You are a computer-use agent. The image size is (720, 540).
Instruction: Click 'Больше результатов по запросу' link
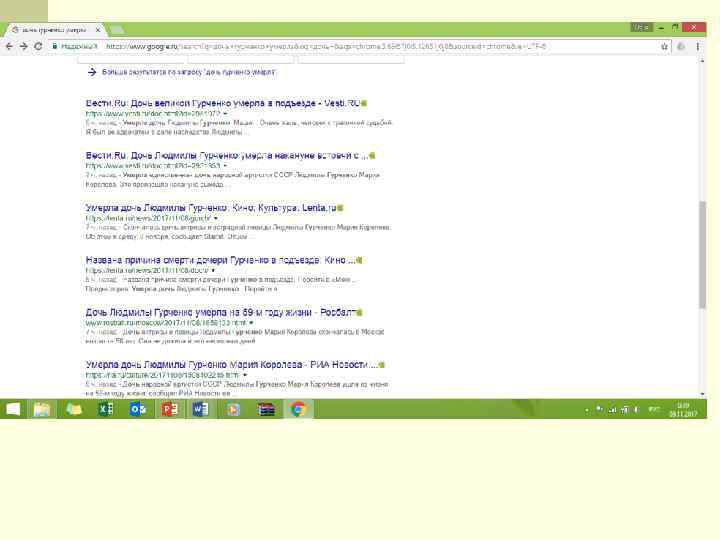(189, 72)
